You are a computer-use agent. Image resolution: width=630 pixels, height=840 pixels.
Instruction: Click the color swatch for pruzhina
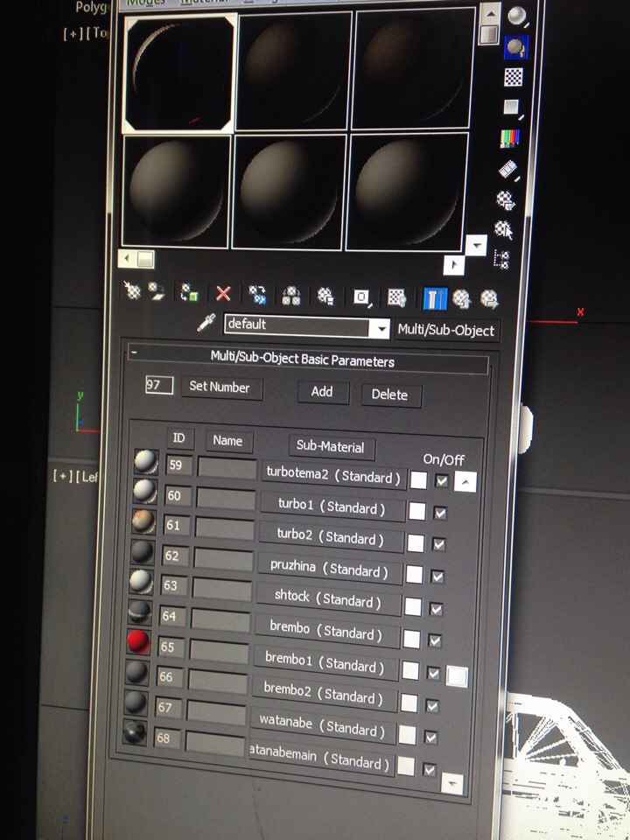[x=414, y=575]
